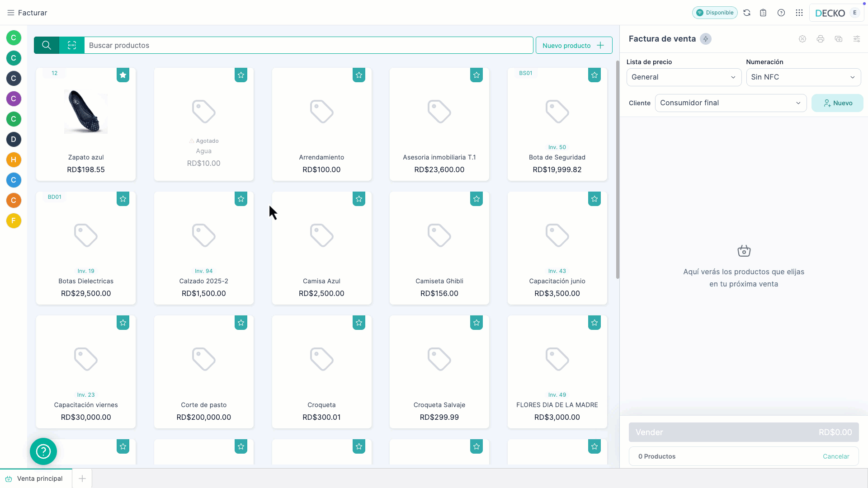Add Croqueta card priced RD$300.01
This screenshot has width=868, height=488.
pyautogui.click(x=321, y=372)
